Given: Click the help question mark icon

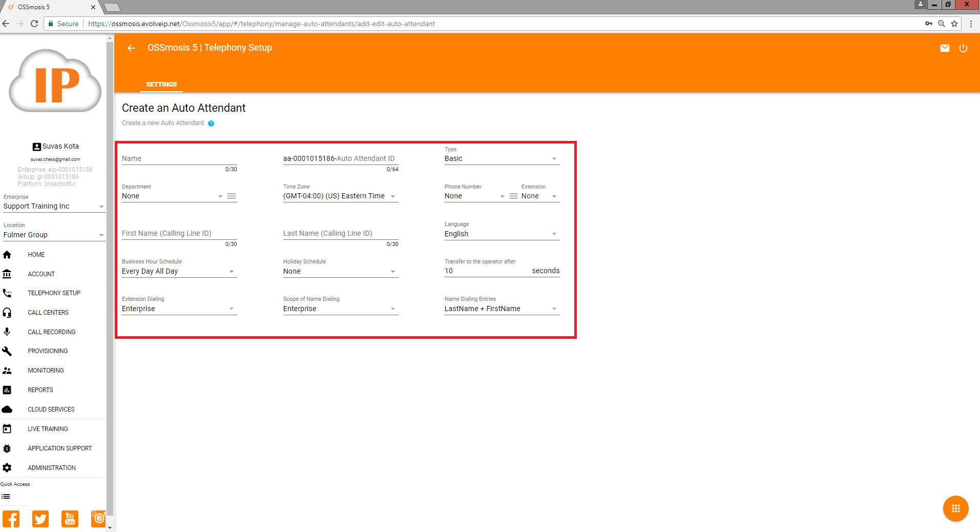Looking at the screenshot, I should 211,124.
